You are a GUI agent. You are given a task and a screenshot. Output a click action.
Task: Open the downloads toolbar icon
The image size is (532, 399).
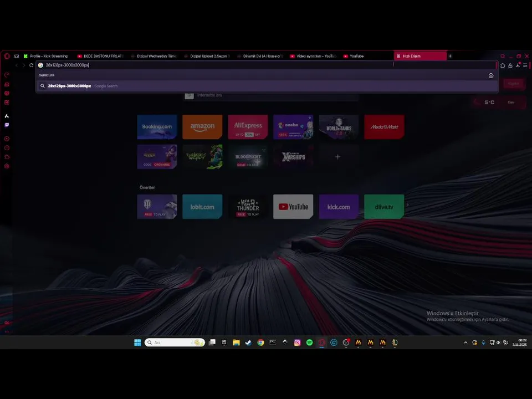click(518, 65)
